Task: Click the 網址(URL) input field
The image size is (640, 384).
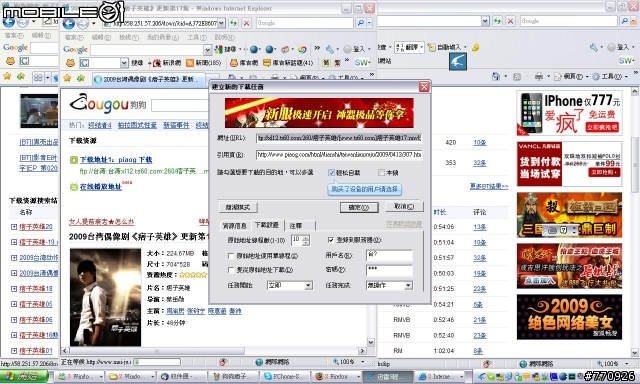Action: (339, 138)
